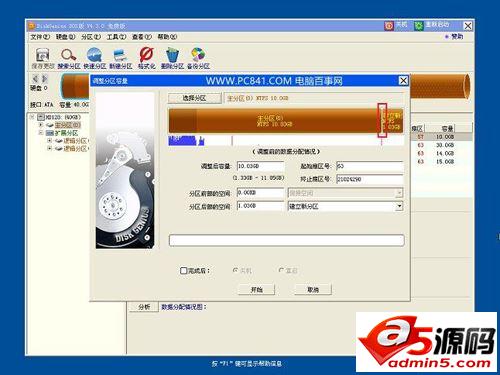Click the DiskGenius app icon in title bar
The image size is (500, 375).
[32, 26]
